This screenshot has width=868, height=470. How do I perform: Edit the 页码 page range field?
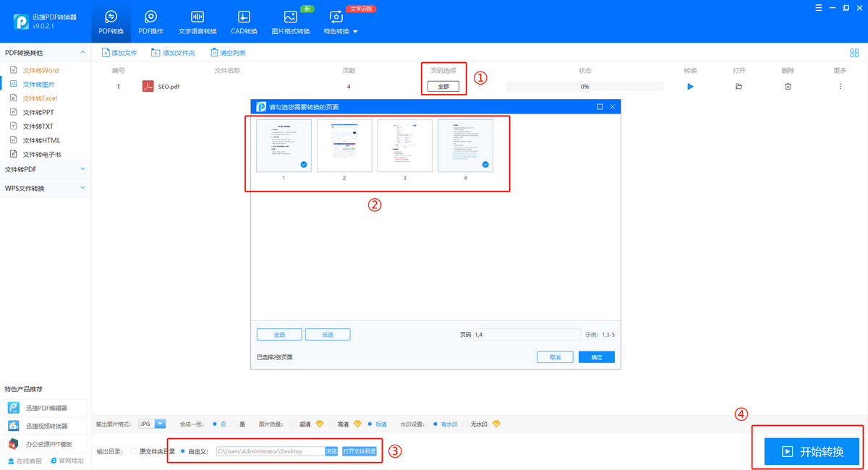coord(527,335)
